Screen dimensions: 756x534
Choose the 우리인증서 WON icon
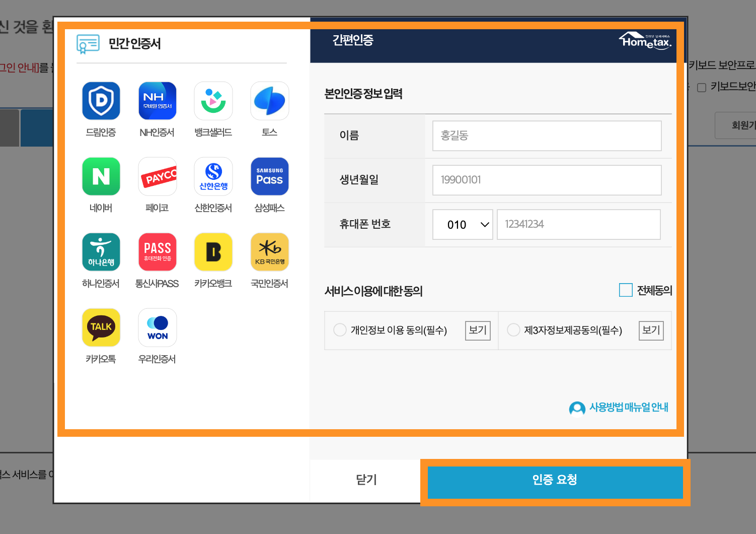pos(158,327)
